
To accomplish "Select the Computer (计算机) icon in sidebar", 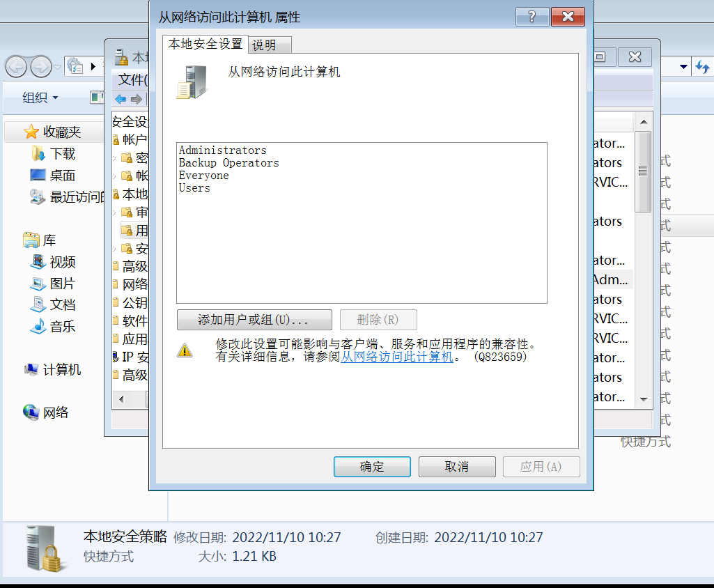I will pos(31,369).
